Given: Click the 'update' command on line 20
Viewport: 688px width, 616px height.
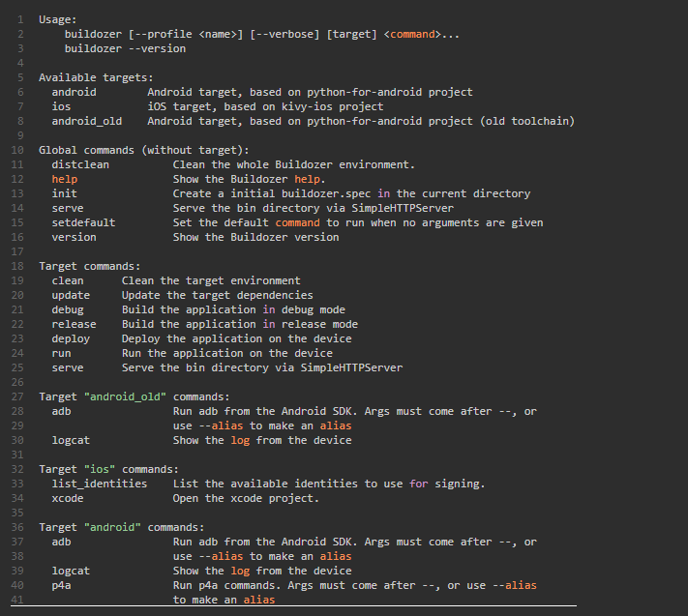Looking at the screenshot, I should (71, 295).
